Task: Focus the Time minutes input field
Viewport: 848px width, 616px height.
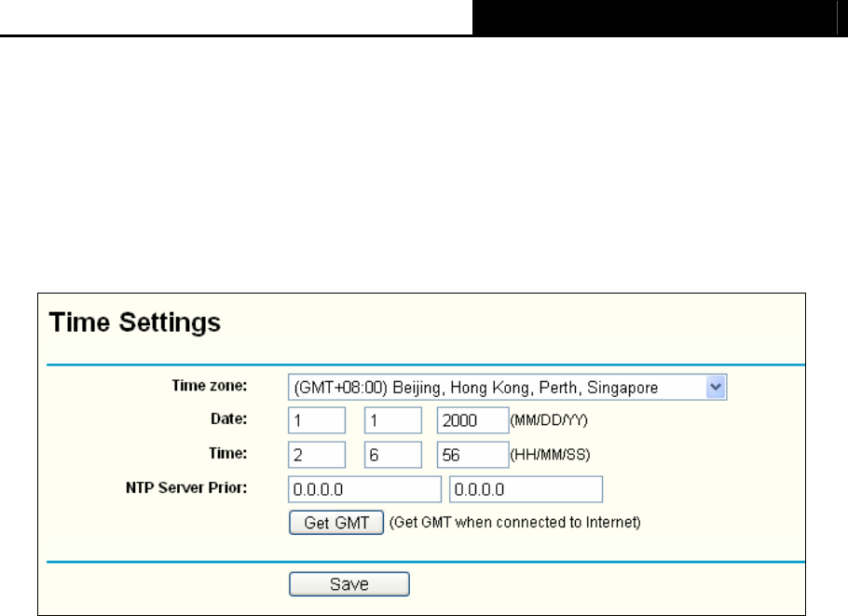Action: point(393,455)
